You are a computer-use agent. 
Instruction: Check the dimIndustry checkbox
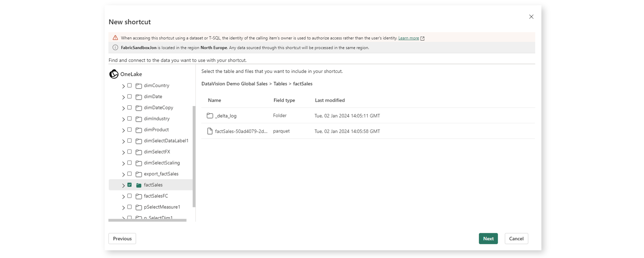[x=129, y=118]
